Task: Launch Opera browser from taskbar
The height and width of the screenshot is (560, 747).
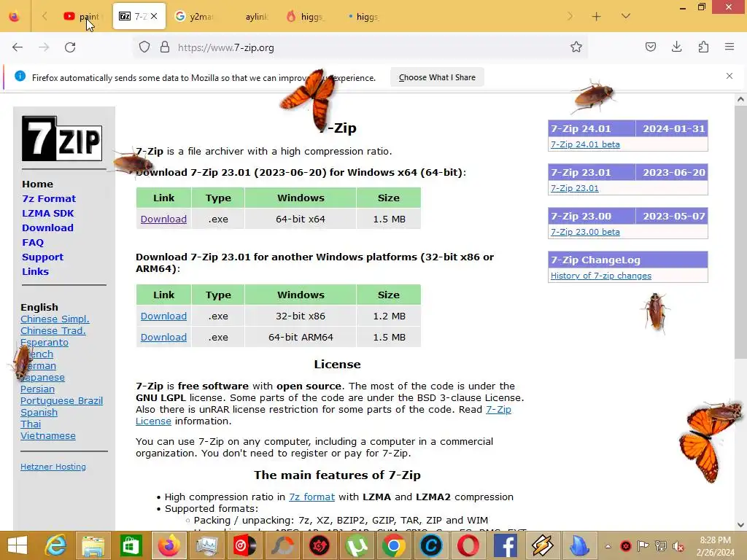Action: [x=468, y=545]
